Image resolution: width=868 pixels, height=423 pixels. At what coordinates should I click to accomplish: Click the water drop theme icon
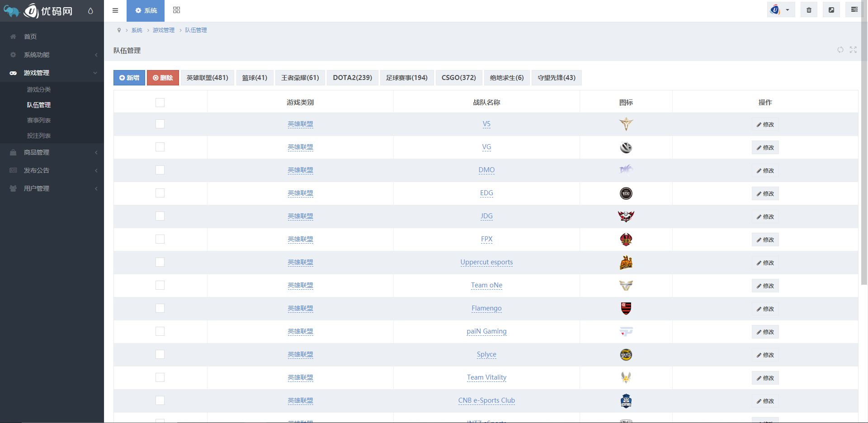click(90, 11)
